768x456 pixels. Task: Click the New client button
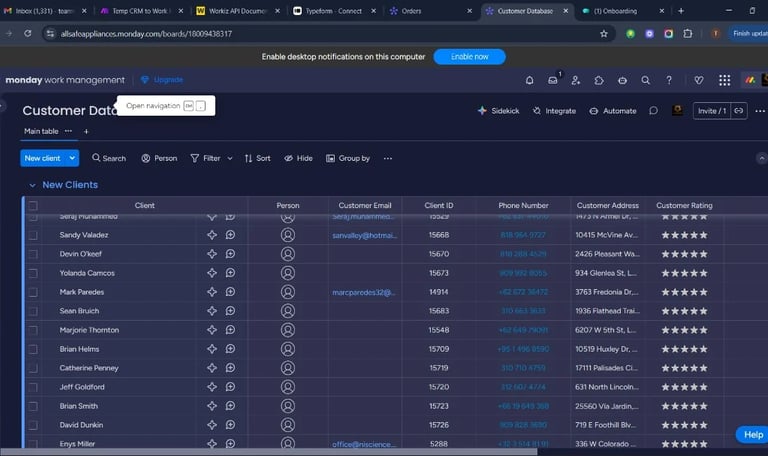[43, 158]
